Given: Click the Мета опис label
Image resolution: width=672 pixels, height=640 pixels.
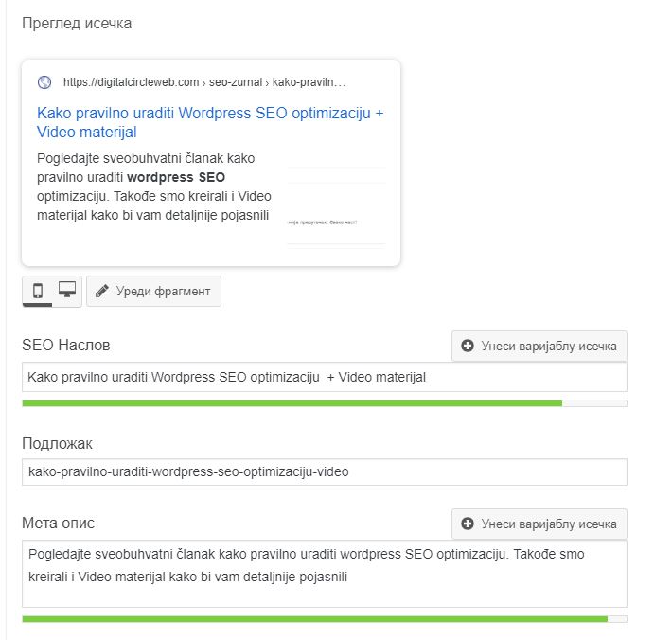Looking at the screenshot, I should 59,523.
